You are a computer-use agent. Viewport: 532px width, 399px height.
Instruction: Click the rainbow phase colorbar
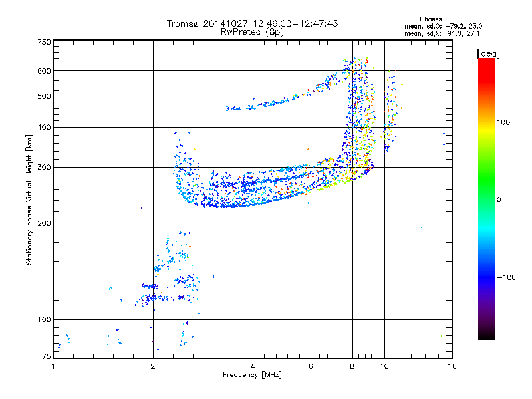487,198
